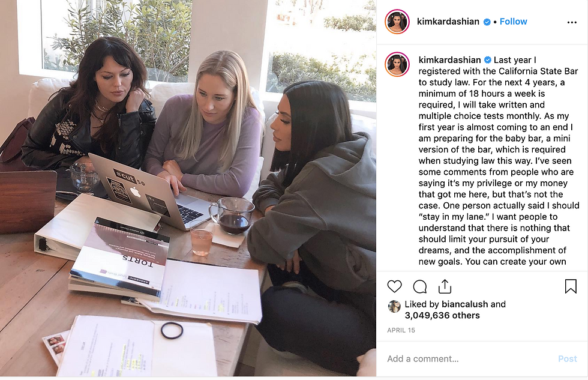Screen dimensions: 588x380
Task: Click the caption text about California State Bar
Action: click(x=499, y=160)
